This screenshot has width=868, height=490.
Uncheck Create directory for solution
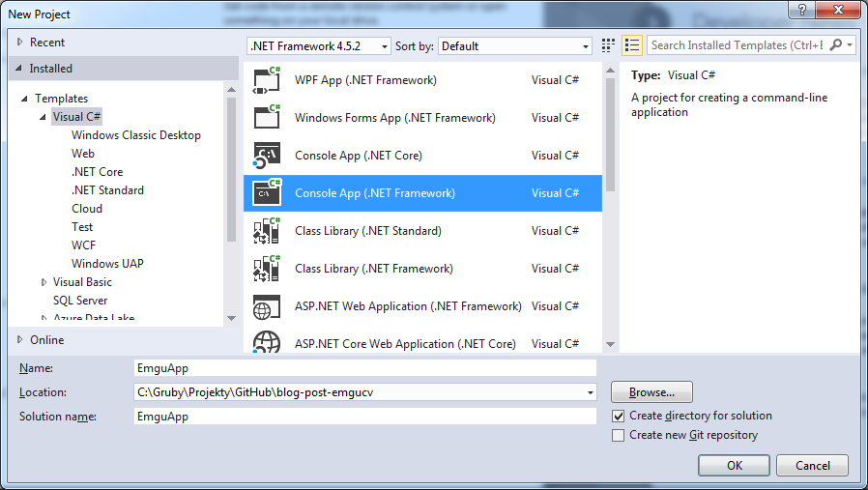619,416
